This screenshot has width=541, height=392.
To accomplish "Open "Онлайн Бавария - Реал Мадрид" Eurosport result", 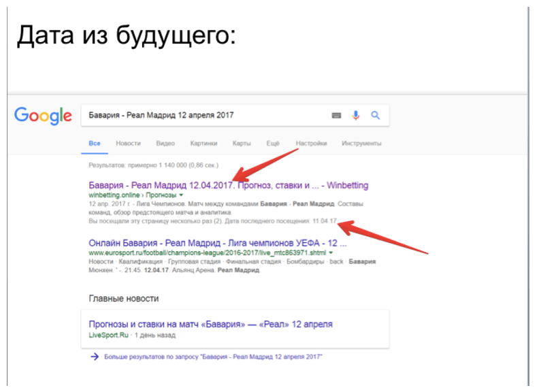I will pos(218,243).
